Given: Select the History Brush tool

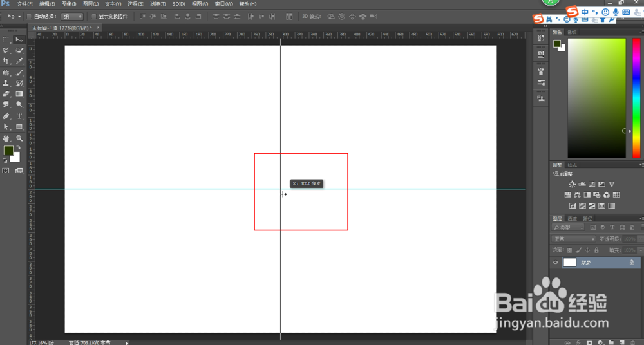Looking at the screenshot, I should [19, 84].
